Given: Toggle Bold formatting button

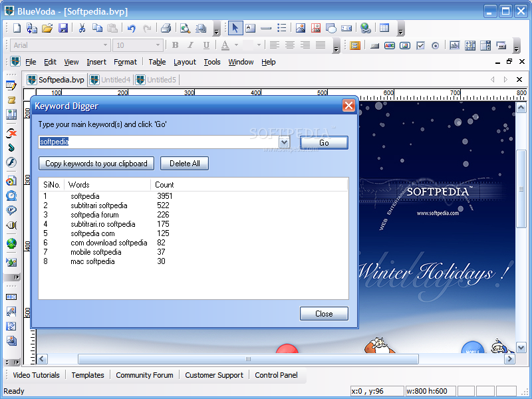Looking at the screenshot, I should click(175, 45).
